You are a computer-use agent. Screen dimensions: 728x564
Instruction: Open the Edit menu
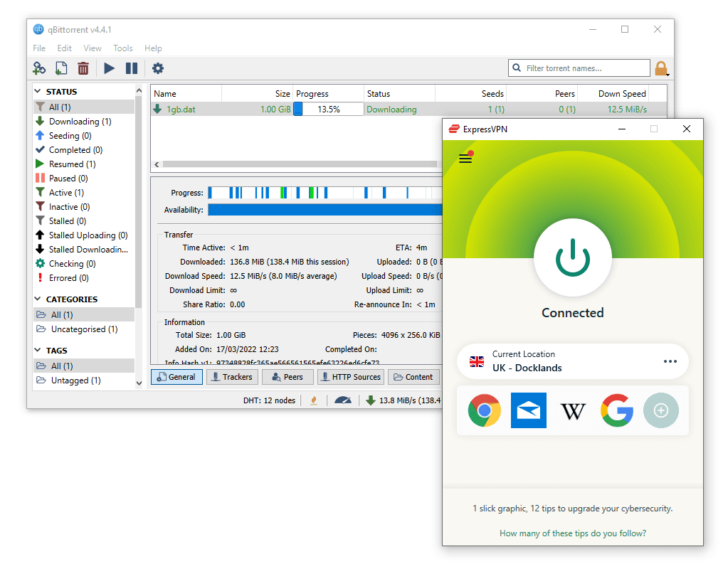pos(64,48)
